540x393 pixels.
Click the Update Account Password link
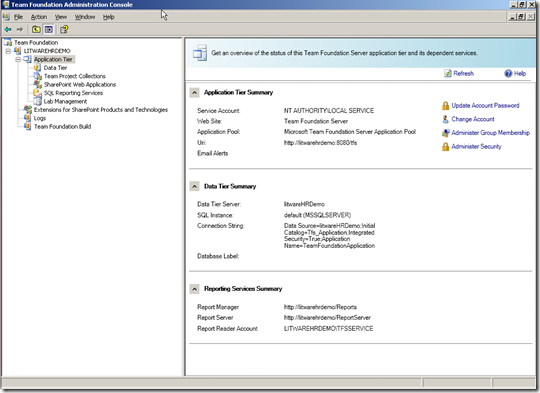click(x=485, y=105)
